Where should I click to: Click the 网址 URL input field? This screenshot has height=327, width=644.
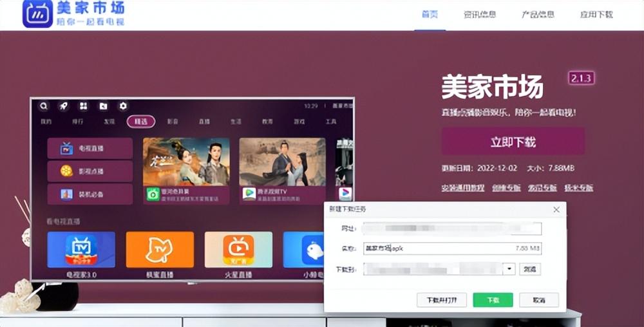coord(452,228)
